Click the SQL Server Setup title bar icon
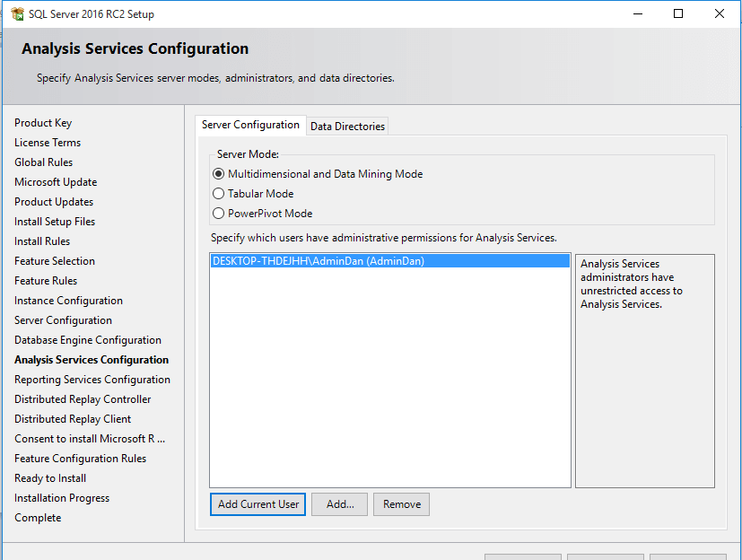This screenshot has height=560, width=742. pos(15,14)
